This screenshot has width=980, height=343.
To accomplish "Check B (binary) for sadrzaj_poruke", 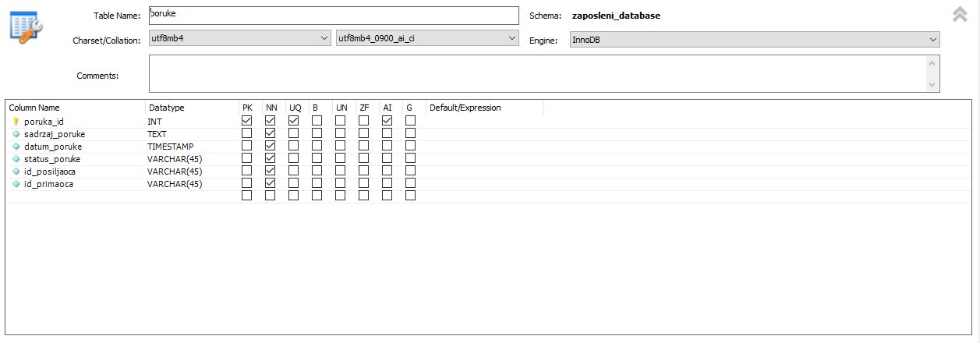I will (317, 133).
